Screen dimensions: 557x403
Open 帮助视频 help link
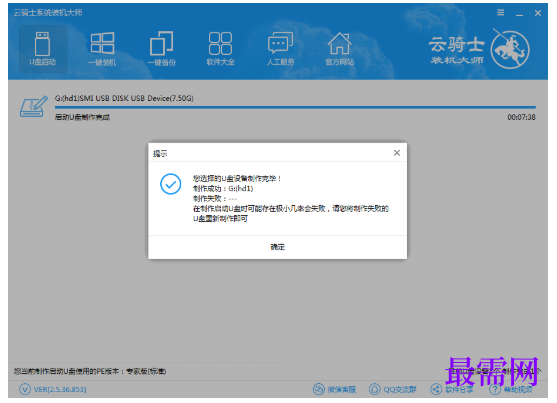[x=510, y=389]
